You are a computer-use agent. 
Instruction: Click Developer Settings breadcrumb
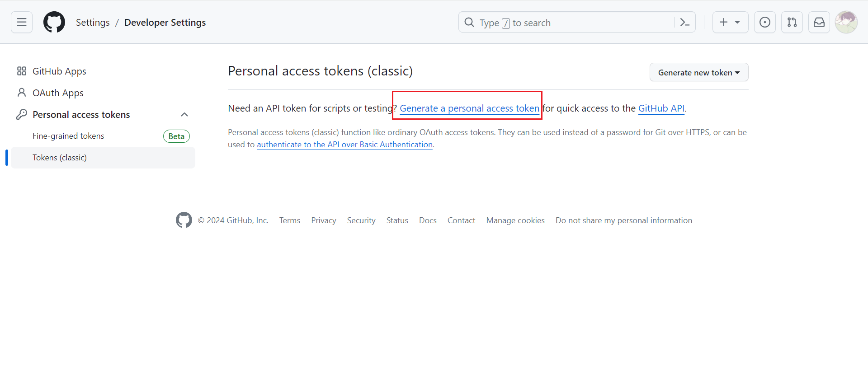165,22
